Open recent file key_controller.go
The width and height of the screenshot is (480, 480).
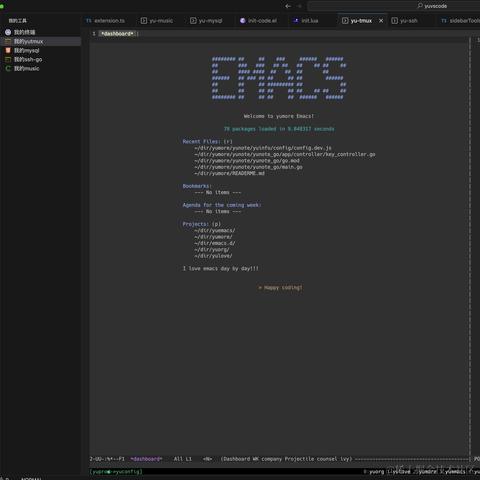click(285, 154)
